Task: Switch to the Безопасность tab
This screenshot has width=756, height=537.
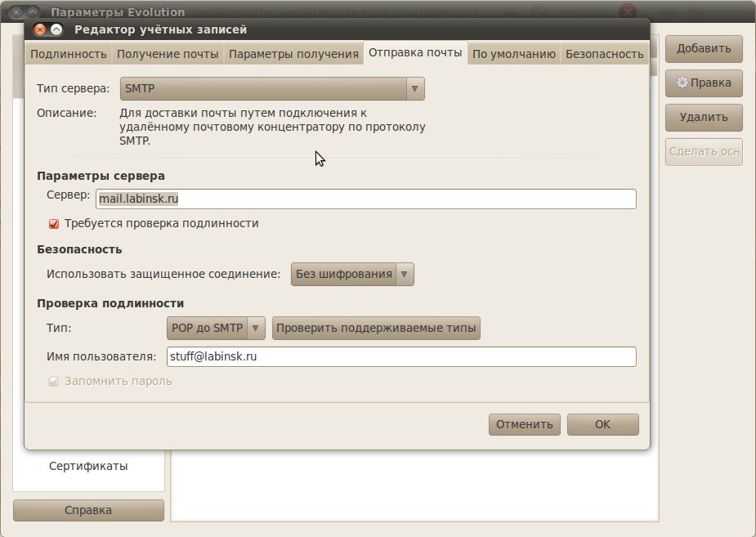Action: coord(604,54)
